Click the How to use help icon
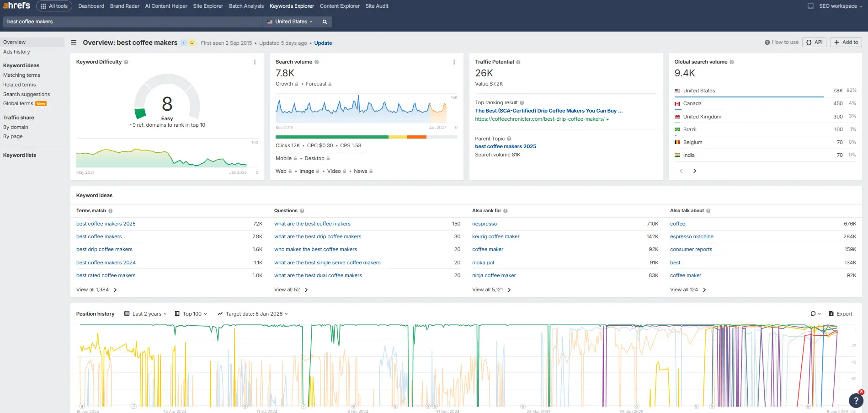This screenshot has height=413, width=868. point(767,42)
